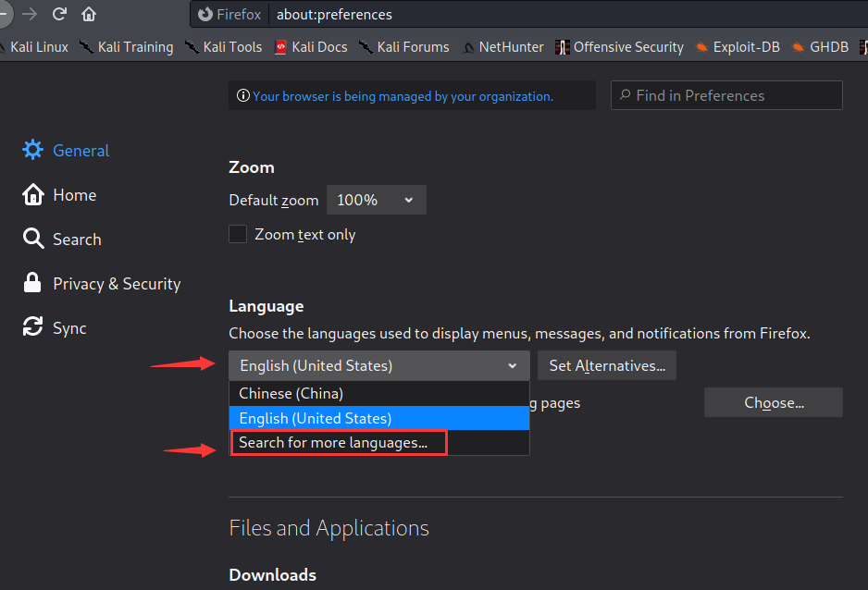Click the Set Alternatives button
This screenshot has width=868, height=590.
pyautogui.click(x=606, y=365)
